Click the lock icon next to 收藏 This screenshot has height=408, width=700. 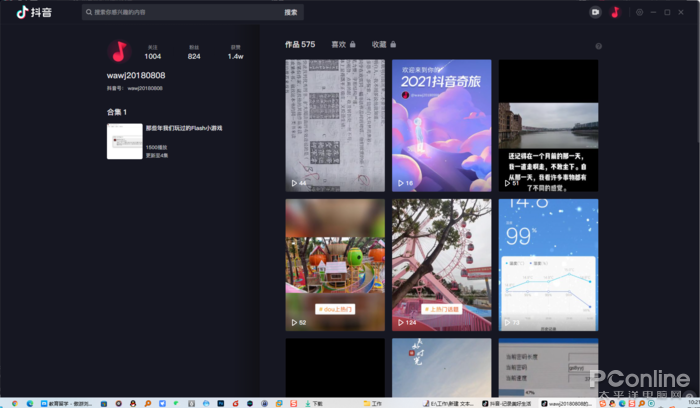coord(393,44)
